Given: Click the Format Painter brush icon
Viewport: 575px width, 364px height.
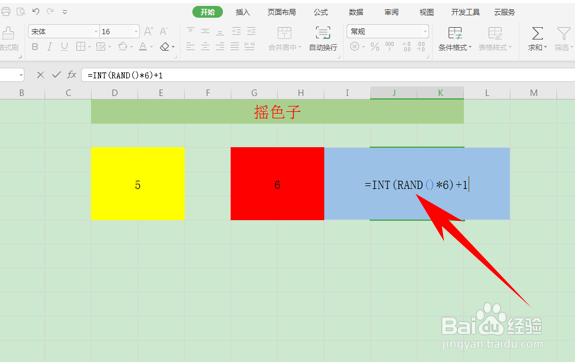Looking at the screenshot, I should pos(7,34).
